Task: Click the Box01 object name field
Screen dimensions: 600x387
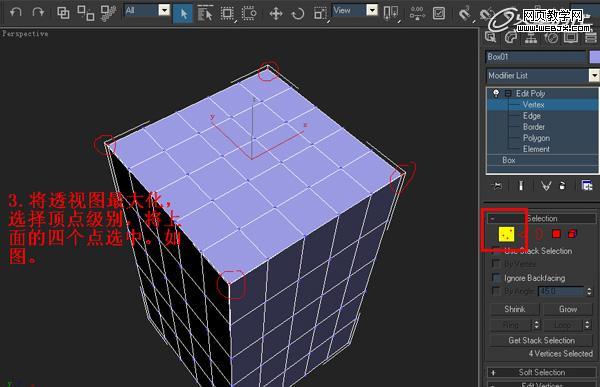Action: click(536, 57)
